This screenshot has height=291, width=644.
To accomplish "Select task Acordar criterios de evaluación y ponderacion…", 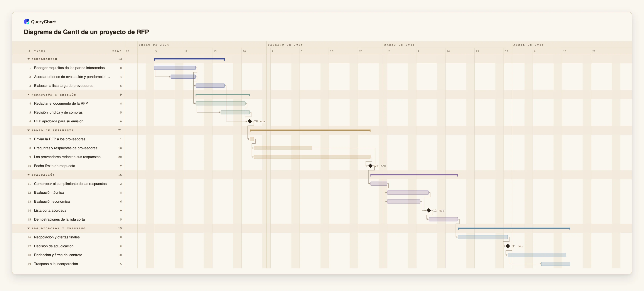I will 72,77.
